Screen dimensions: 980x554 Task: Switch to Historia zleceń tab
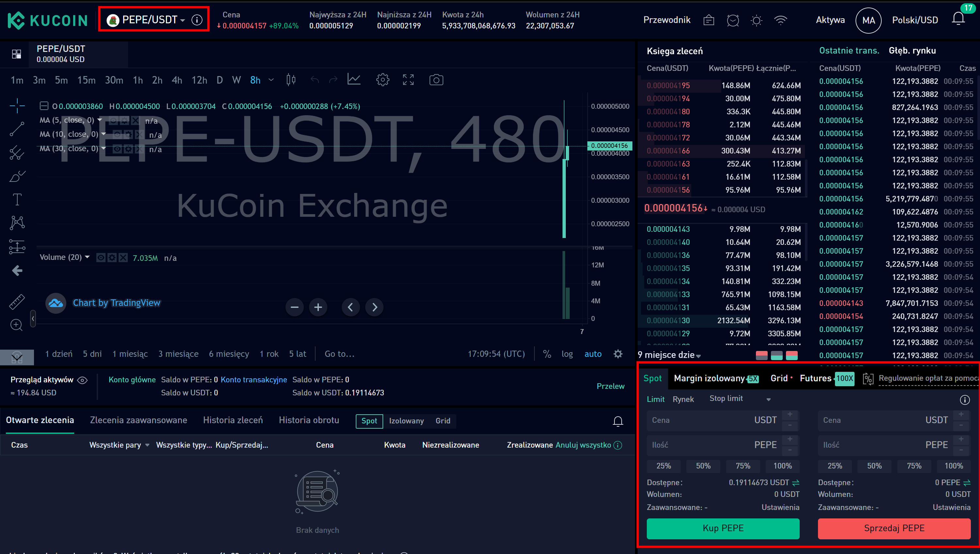233,420
